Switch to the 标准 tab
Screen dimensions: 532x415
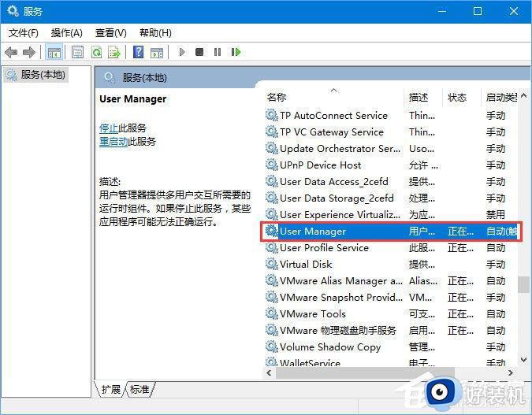(x=140, y=389)
